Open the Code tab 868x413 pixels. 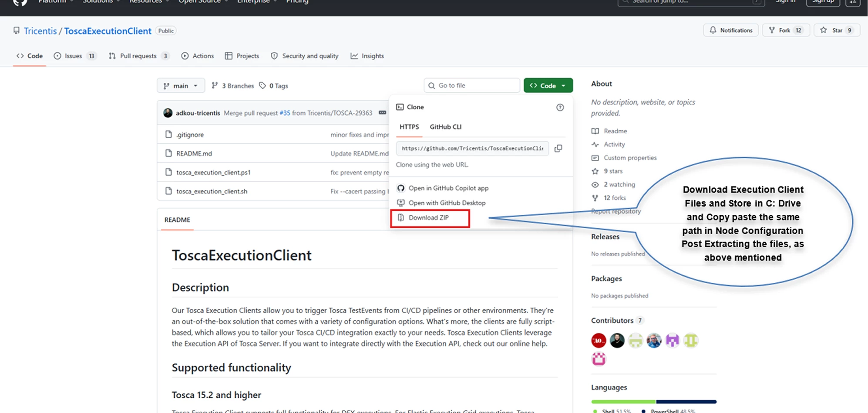30,56
